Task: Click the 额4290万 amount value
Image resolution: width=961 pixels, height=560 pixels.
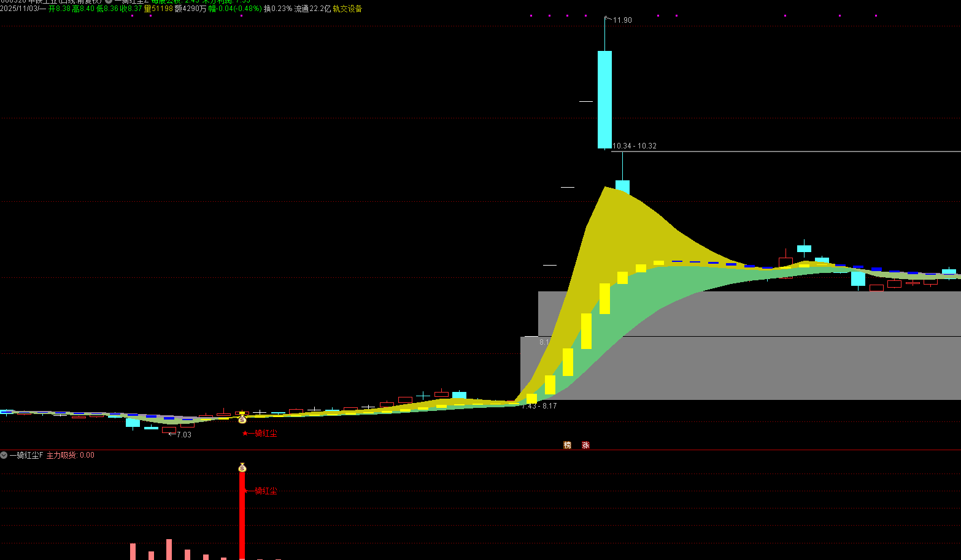Action: click(x=190, y=9)
